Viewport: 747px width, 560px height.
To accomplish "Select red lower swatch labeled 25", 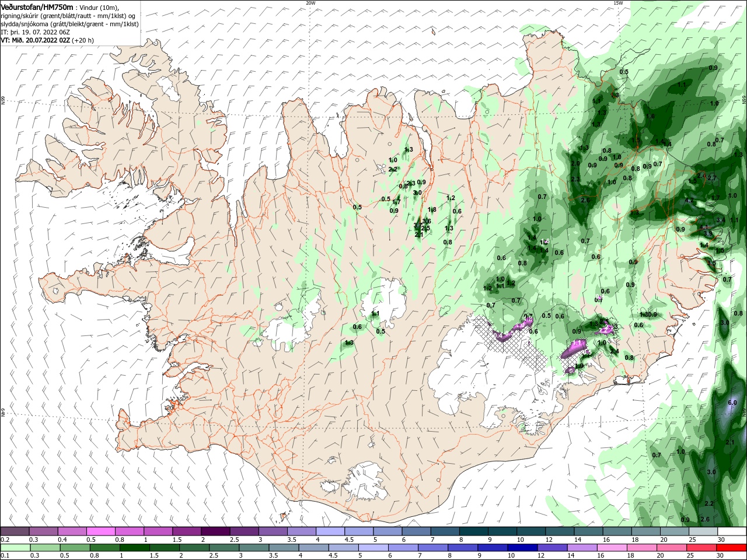I will tap(701, 548).
